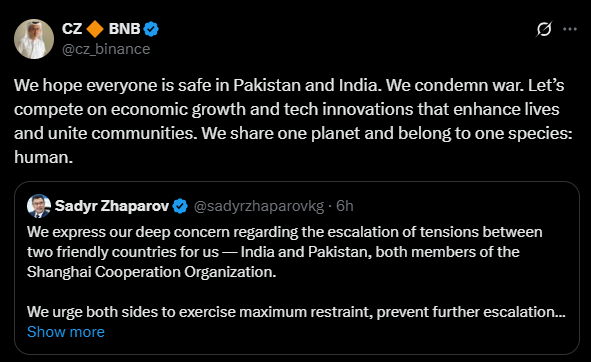Open the three-dot more options menu
The image size is (591, 362).
pos(570,29)
